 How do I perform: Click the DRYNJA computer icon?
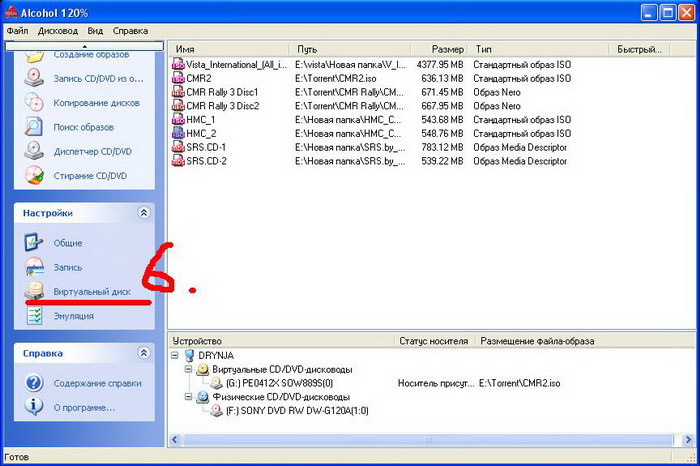point(190,356)
